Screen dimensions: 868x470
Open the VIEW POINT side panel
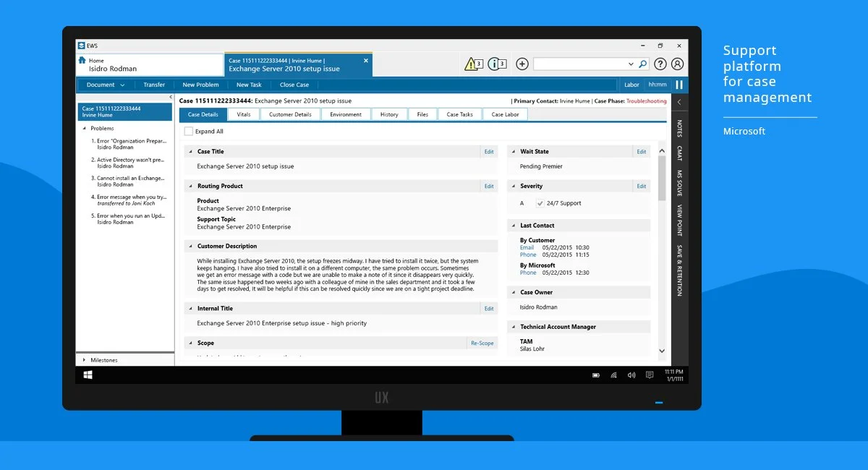pyautogui.click(x=679, y=221)
